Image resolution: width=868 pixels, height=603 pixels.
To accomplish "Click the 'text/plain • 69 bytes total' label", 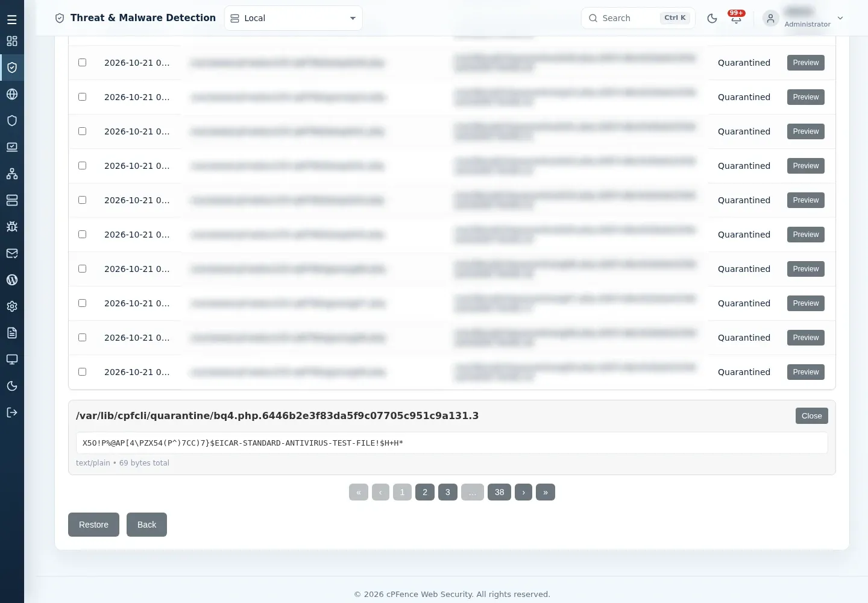I will (122, 463).
